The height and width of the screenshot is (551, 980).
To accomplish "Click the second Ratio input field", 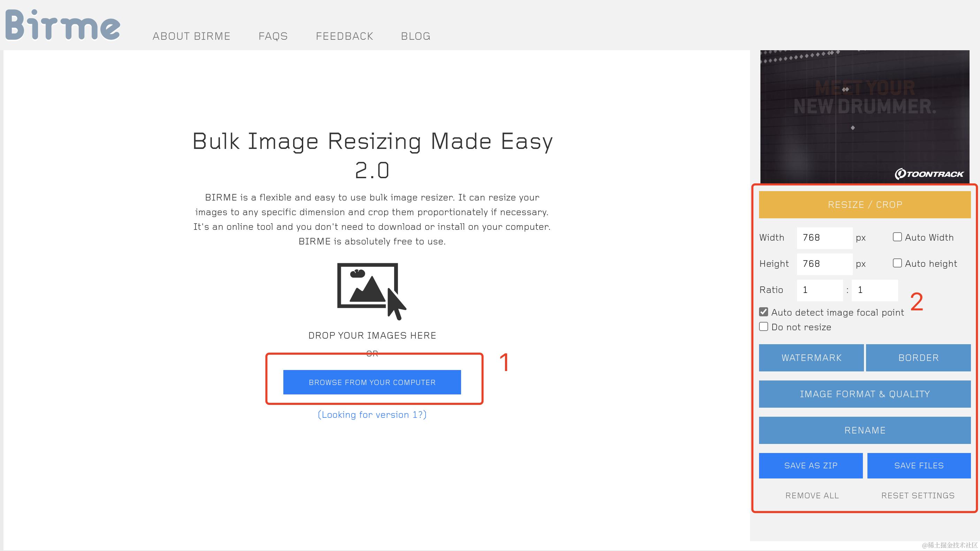I will click(875, 290).
